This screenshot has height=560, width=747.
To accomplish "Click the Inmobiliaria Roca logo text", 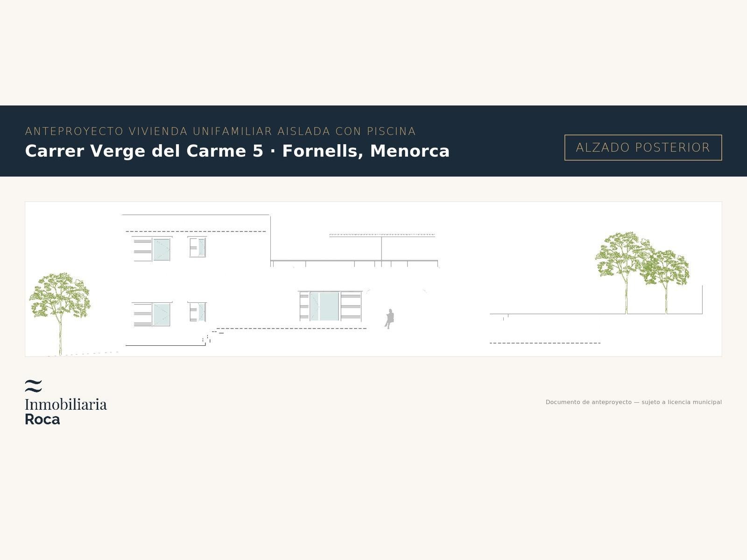I will pos(66,411).
